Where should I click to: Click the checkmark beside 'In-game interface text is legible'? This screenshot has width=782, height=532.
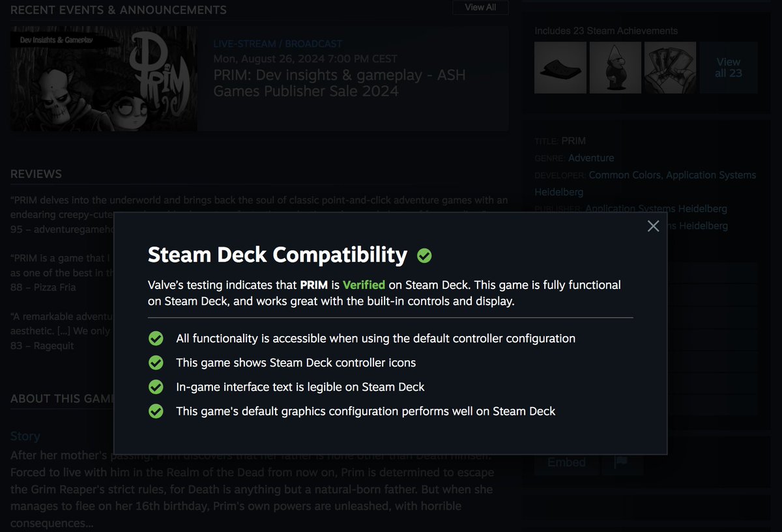point(156,387)
